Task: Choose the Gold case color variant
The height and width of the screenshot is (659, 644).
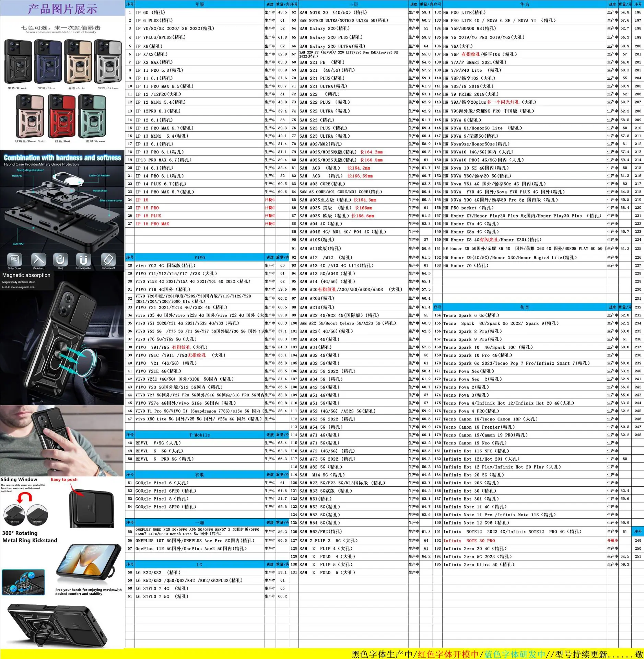Action: 78,62
